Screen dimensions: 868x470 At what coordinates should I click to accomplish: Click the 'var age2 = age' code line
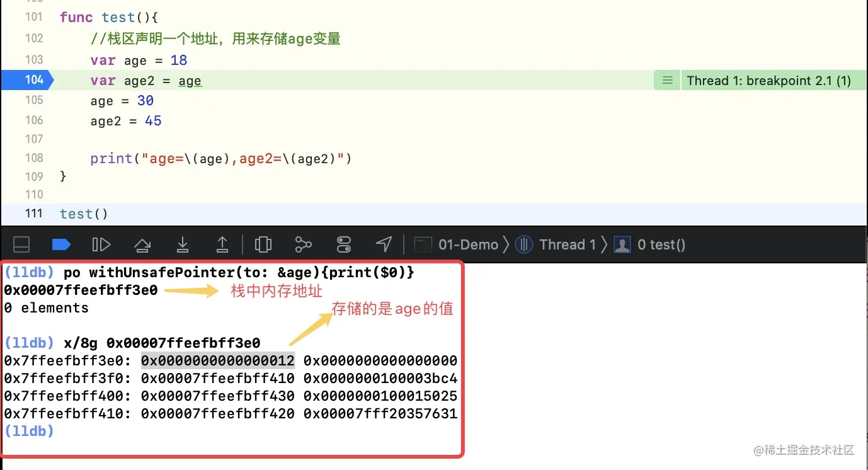(x=146, y=81)
